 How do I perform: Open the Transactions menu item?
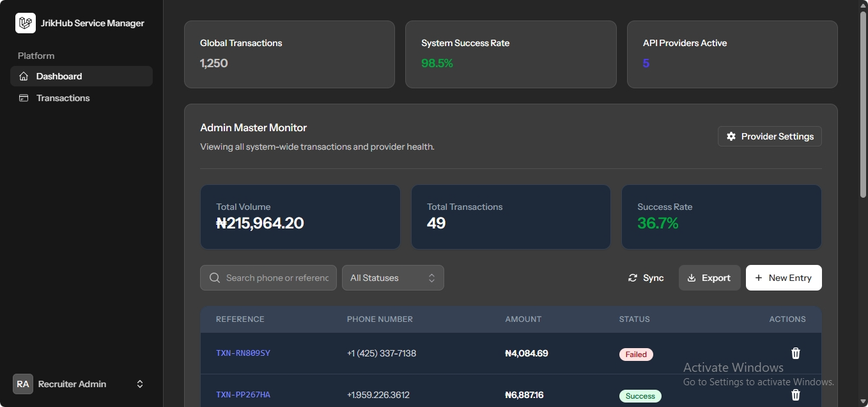point(81,98)
